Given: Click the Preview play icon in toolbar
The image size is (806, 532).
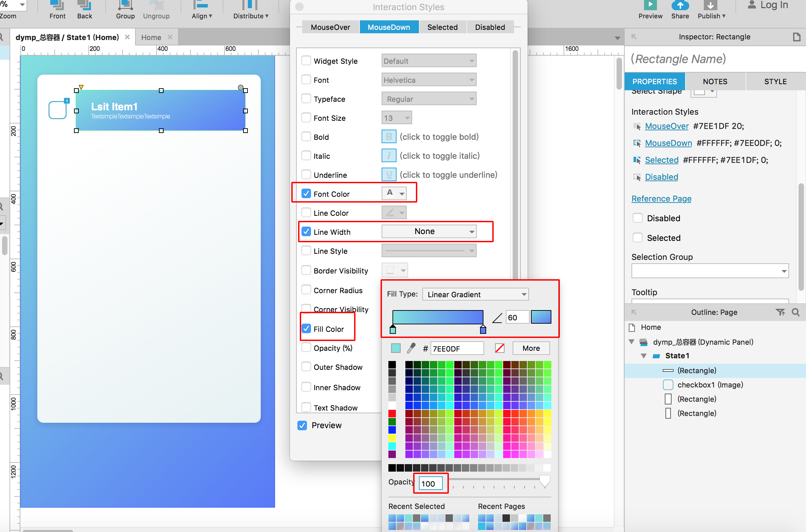Looking at the screenshot, I should pyautogui.click(x=650, y=5).
